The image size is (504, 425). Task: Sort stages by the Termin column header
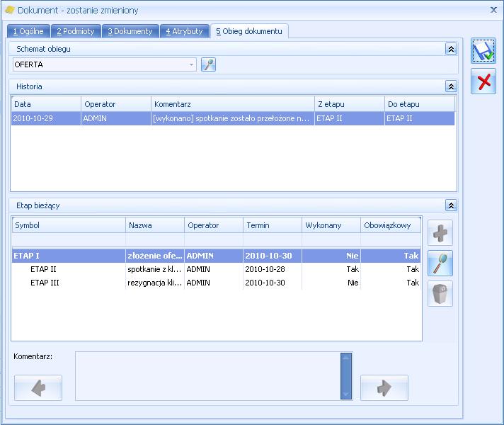(x=273, y=225)
